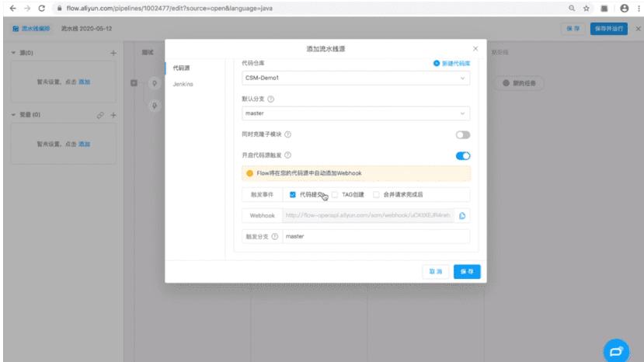Go back with browser back arrow
644x362 pixels.
point(12,9)
